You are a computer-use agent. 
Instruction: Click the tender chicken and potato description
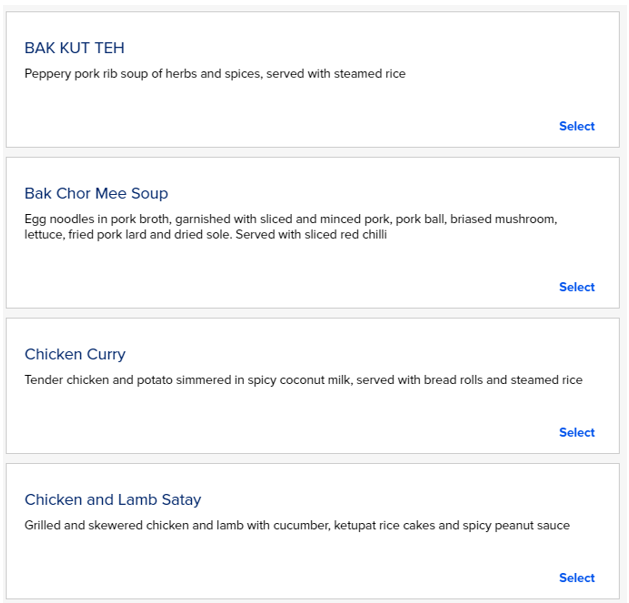[x=303, y=380]
